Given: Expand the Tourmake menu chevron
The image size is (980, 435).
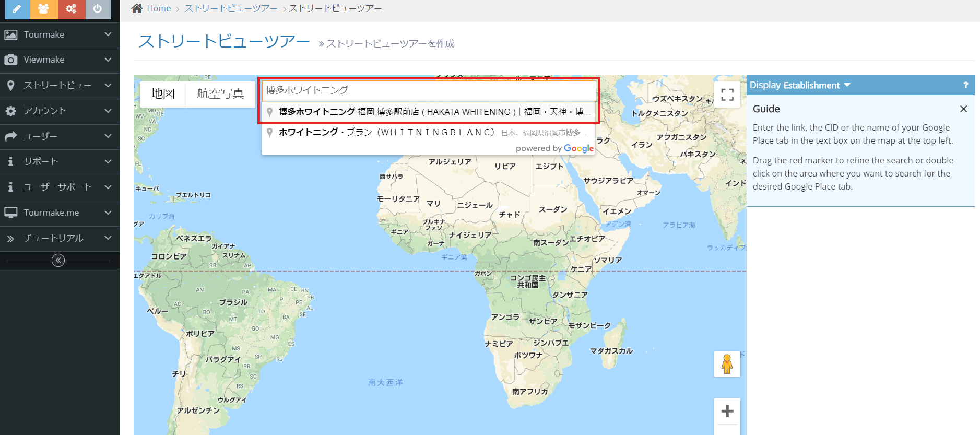Looking at the screenshot, I should (x=108, y=34).
